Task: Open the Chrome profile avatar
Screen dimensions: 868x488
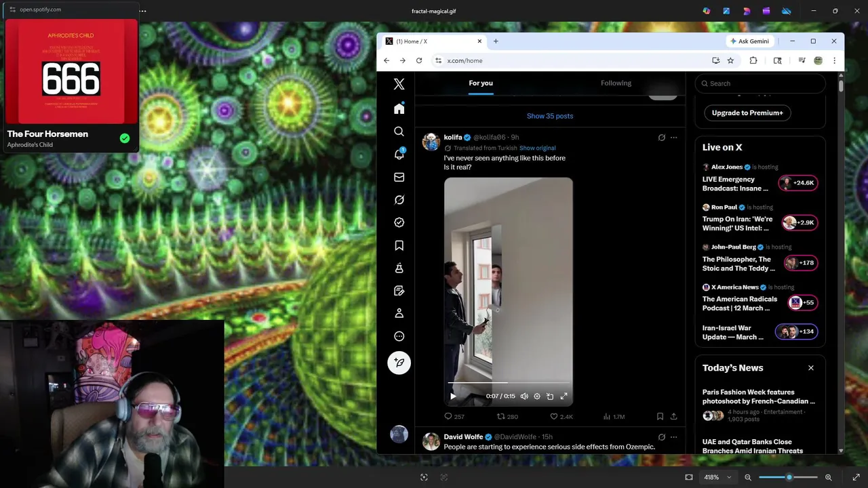Action: [818, 60]
